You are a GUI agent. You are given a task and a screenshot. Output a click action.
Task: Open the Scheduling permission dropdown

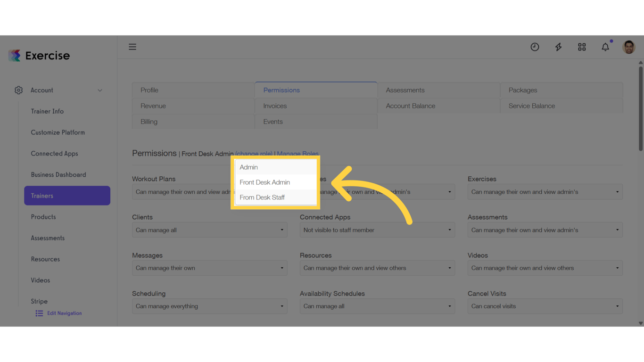(210, 306)
